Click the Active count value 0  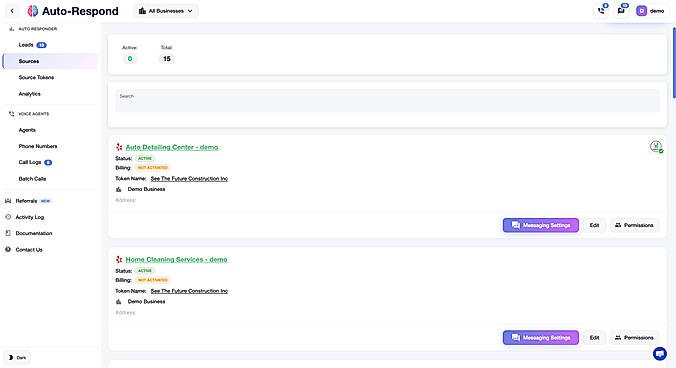point(130,59)
